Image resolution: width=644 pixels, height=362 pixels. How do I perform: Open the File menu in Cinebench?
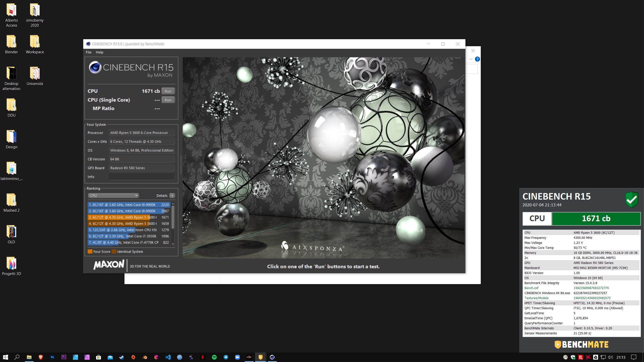click(x=89, y=52)
